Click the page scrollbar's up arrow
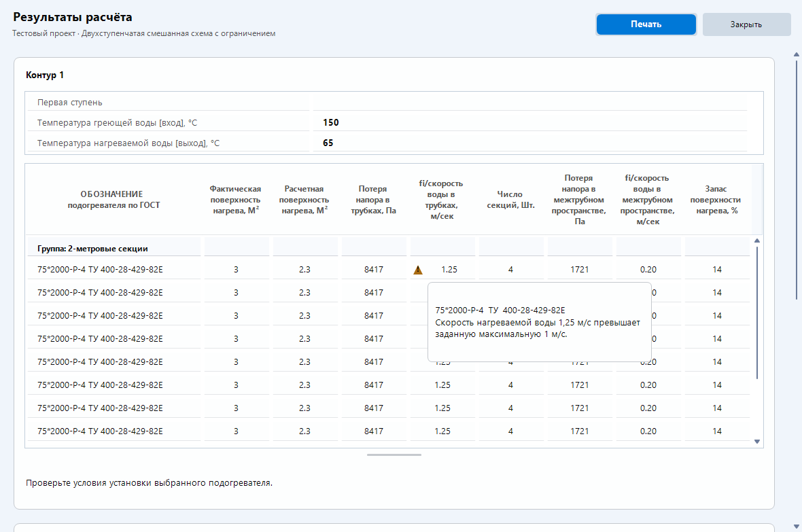 click(797, 54)
